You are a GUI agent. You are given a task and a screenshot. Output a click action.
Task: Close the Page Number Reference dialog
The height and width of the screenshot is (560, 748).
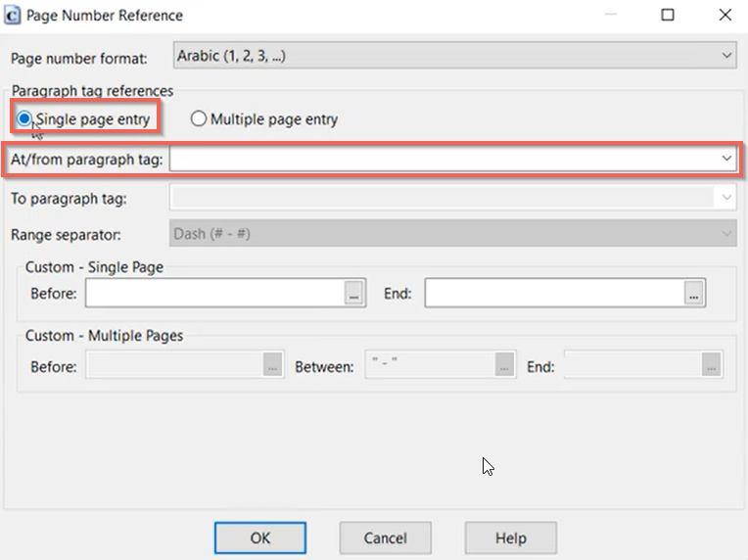coord(725,15)
